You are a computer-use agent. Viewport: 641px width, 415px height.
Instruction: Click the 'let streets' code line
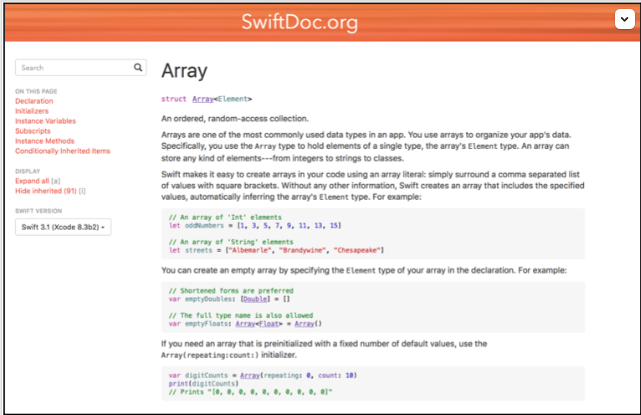tap(276, 250)
